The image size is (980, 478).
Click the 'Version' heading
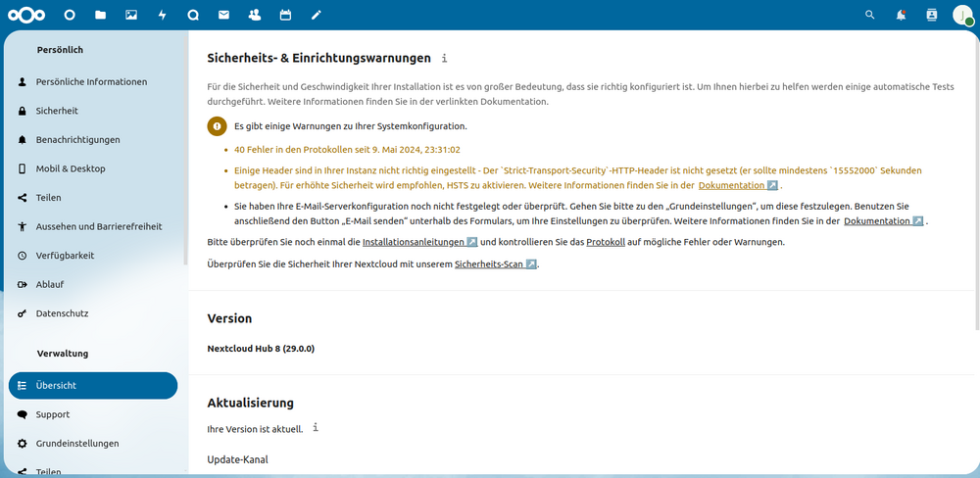[229, 318]
